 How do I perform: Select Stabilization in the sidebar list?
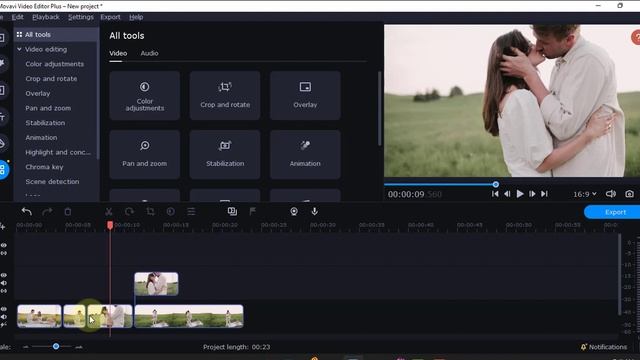[x=45, y=123]
